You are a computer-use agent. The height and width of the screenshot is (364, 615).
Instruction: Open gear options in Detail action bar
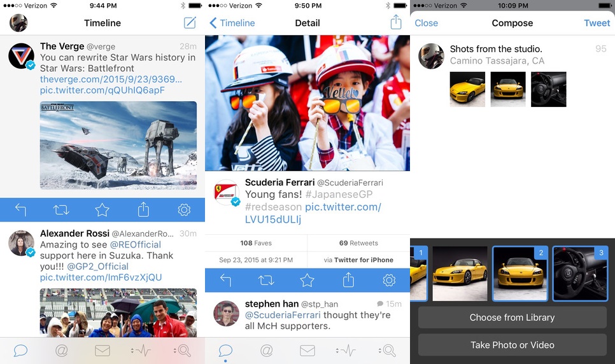389,280
